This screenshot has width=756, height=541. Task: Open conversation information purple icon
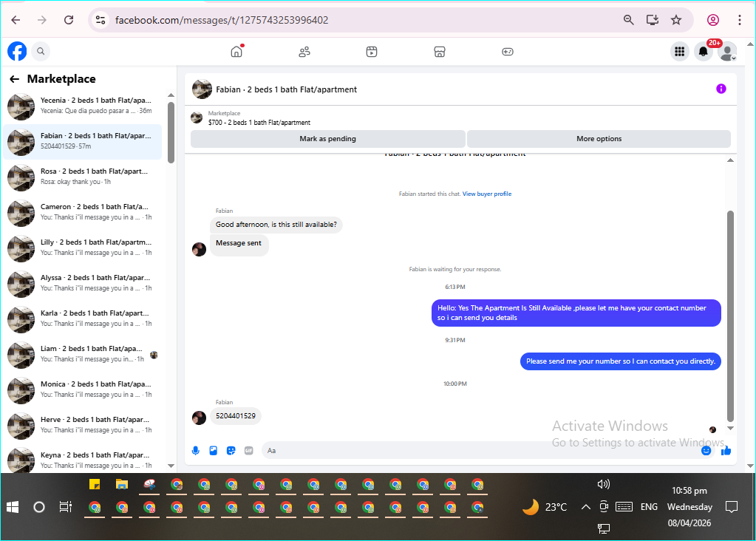[721, 89]
